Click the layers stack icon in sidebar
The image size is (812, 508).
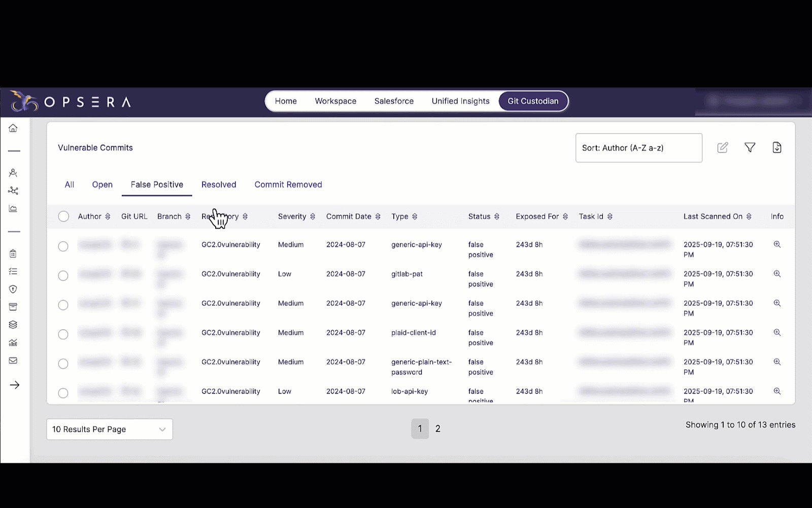pos(13,325)
